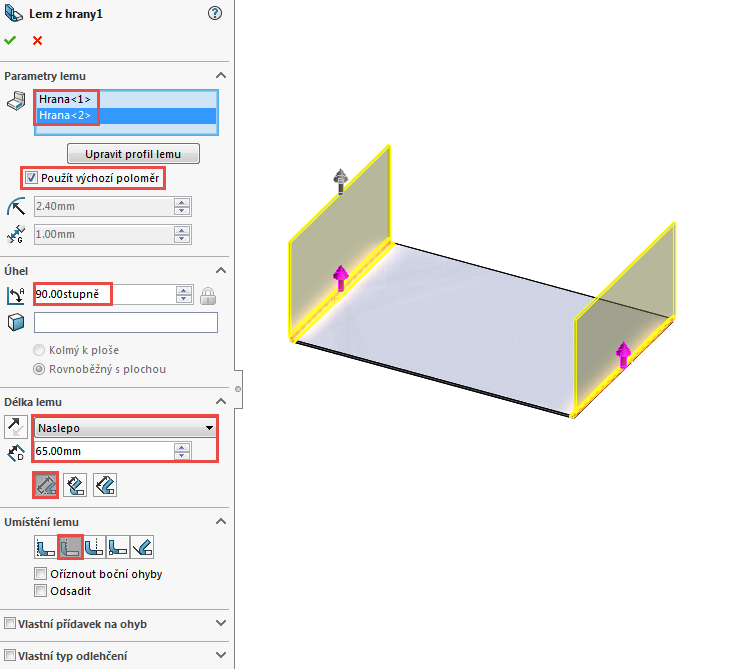Click the 90.00stupně angle field
Viewport: 750px width, 669px height.
105,294
